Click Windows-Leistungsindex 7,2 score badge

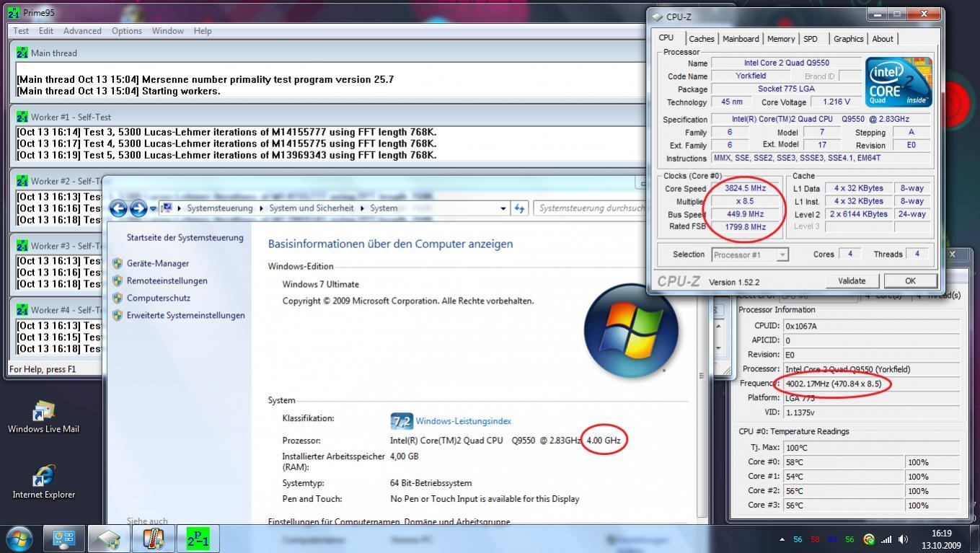pyautogui.click(x=401, y=421)
